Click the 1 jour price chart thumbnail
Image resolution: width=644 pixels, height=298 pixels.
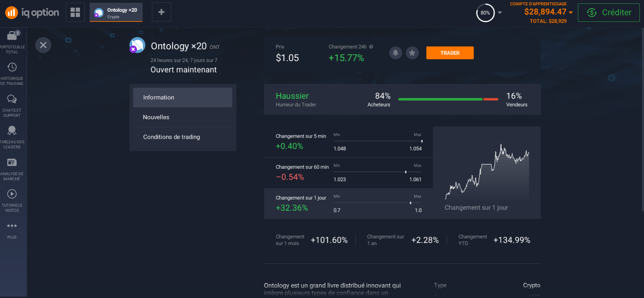pos(487,171)
